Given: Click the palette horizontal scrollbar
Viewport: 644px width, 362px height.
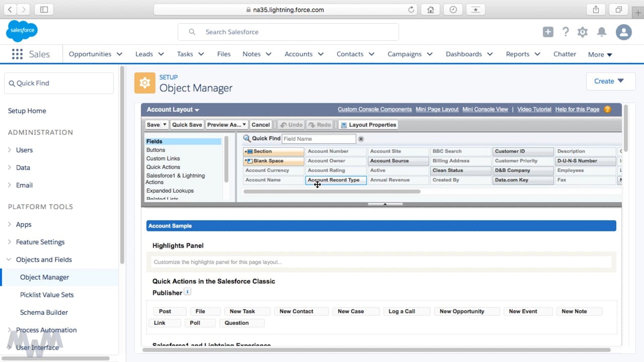Looking at the screenshot, I should (332, 192).
